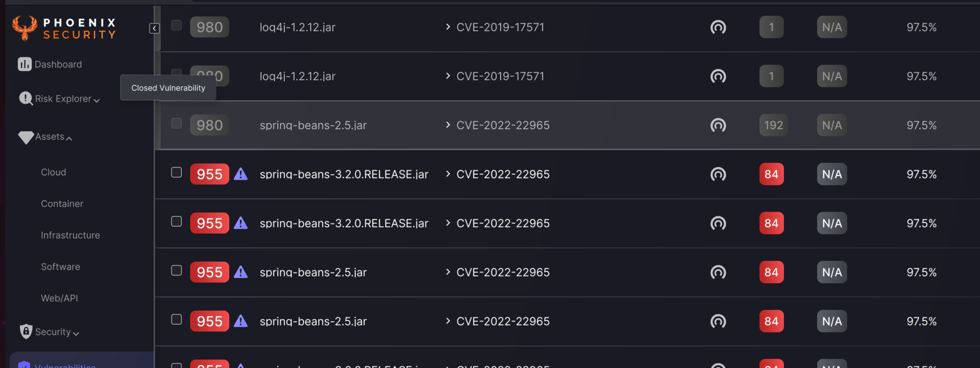This screenshot has height=368, width=980.
Task: Expand the Security menu chevron
Action: (76, 334)
